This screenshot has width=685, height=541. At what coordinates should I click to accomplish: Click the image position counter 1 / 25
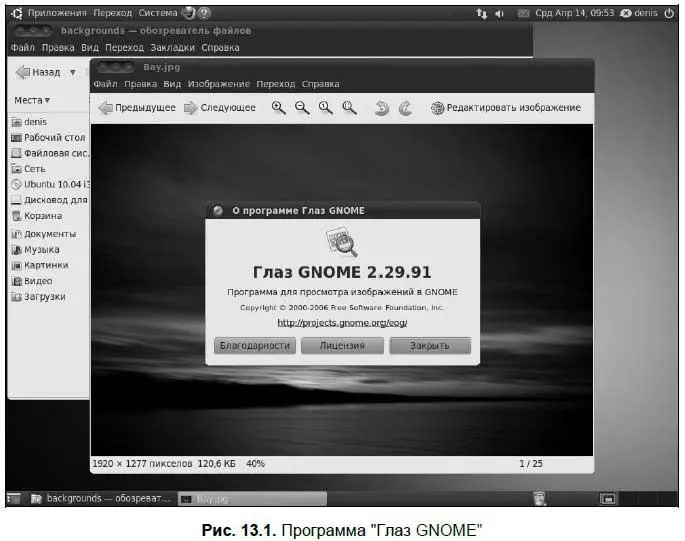[531, 464]
